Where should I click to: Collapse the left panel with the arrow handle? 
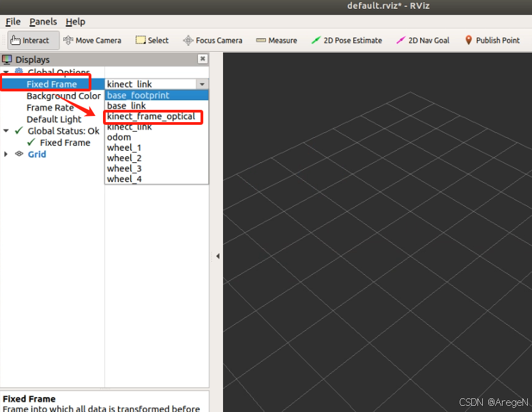(218, 256)
